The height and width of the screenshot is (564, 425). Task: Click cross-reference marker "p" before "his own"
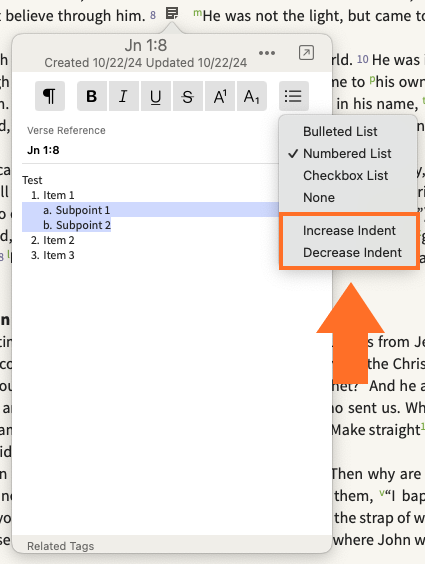pos(372,78)
